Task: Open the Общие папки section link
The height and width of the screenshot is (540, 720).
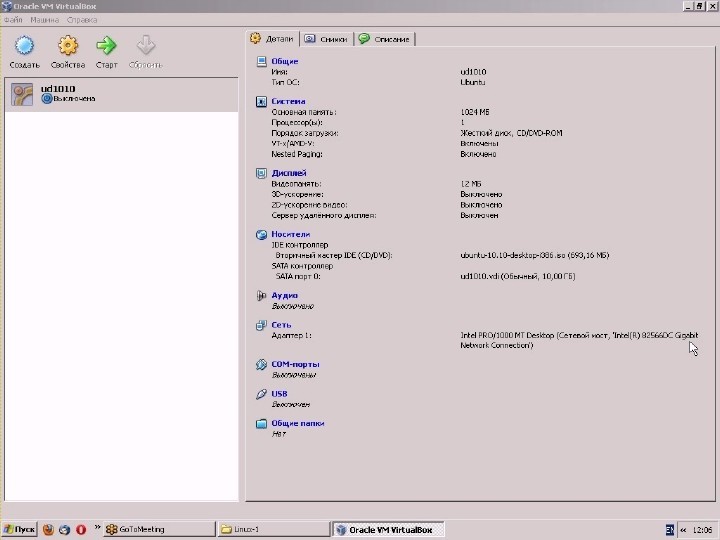Action: [x=298, y=423]
